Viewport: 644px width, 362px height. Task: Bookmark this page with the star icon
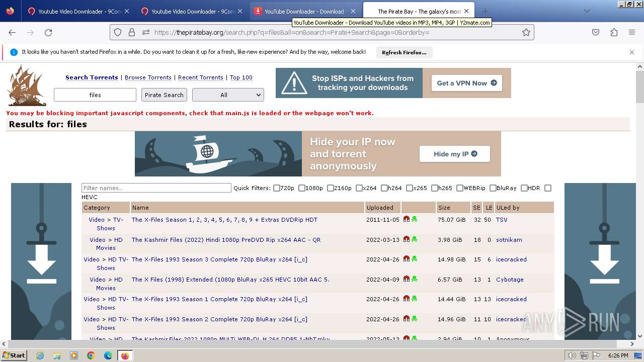coord(526,32)
